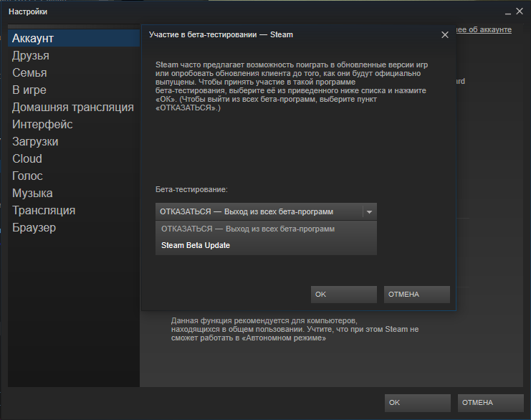Click ОТМЕНА in the beta dialog
This screenshot has height=420, width=531.
tap(417, 295)
